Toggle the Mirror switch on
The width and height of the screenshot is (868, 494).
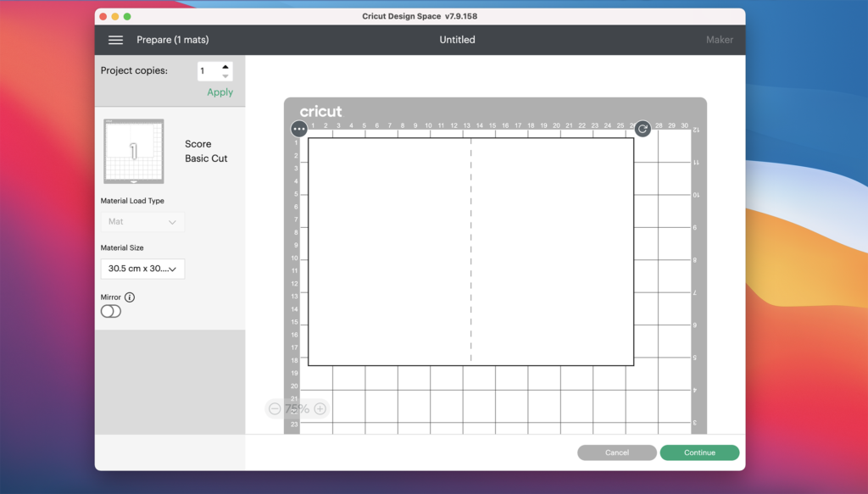pyautogui.click(x=111, y=311)
